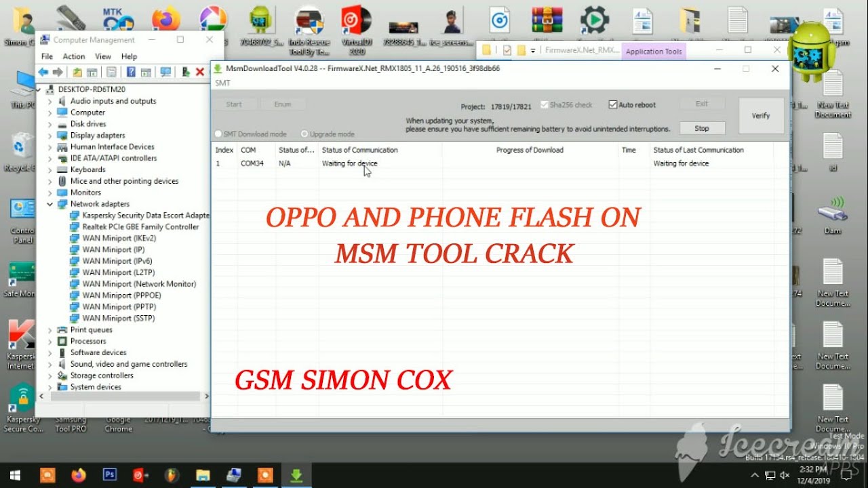Screen dimensions: 868x488
Task: Open View menu in Computer Management
Action: [x=103, y=56]
